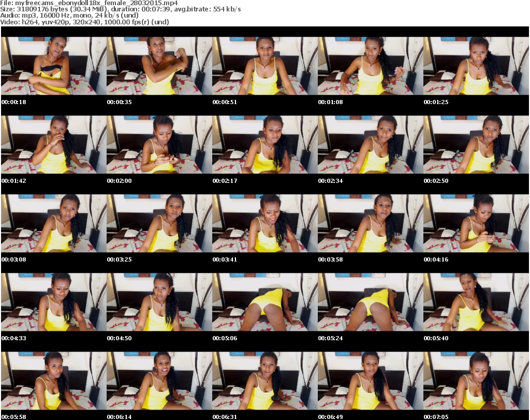Click the File name header line
530x420 pixels.
89,3
